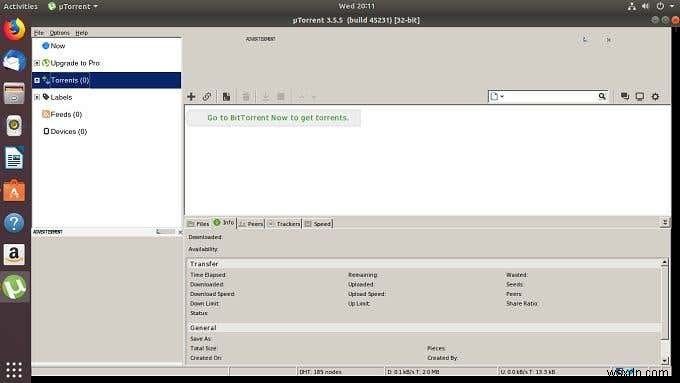Screen dimensions: 680x383
Task: Open the volume indicator in the top bar
Action: (x=646, y=6)
